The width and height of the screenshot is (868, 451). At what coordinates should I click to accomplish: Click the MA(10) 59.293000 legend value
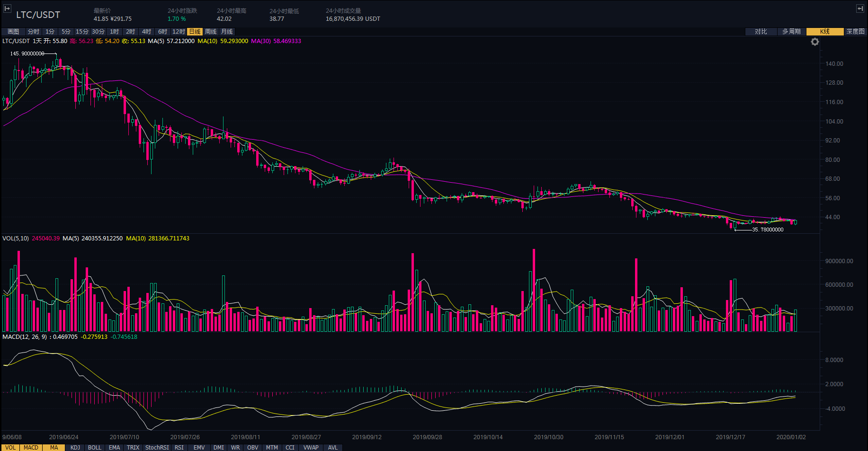(x=223, y=41)
